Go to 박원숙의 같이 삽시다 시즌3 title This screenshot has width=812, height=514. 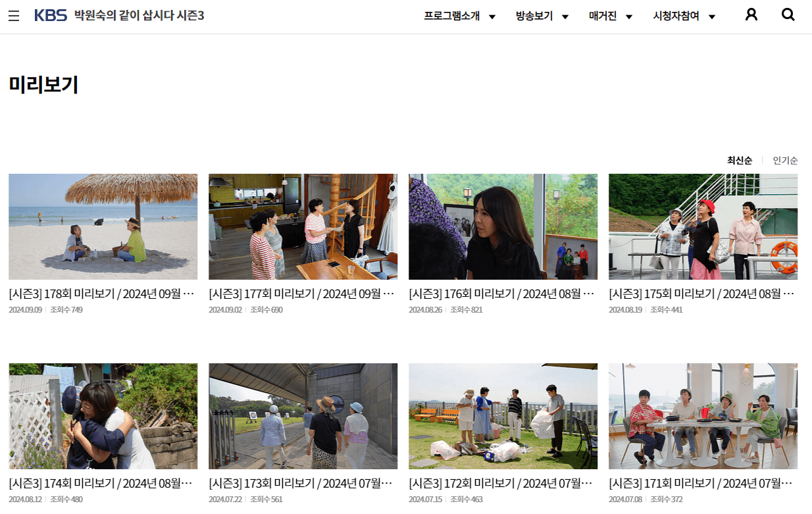click(x=140, y=15)
